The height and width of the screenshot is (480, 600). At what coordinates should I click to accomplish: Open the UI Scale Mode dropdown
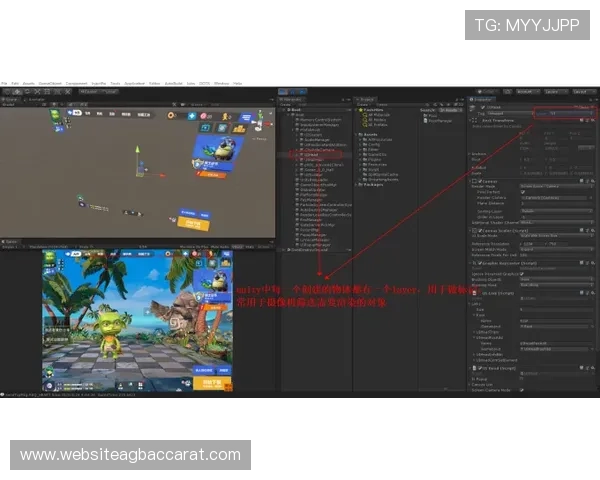pyautogui.click(x=556, y=236)
